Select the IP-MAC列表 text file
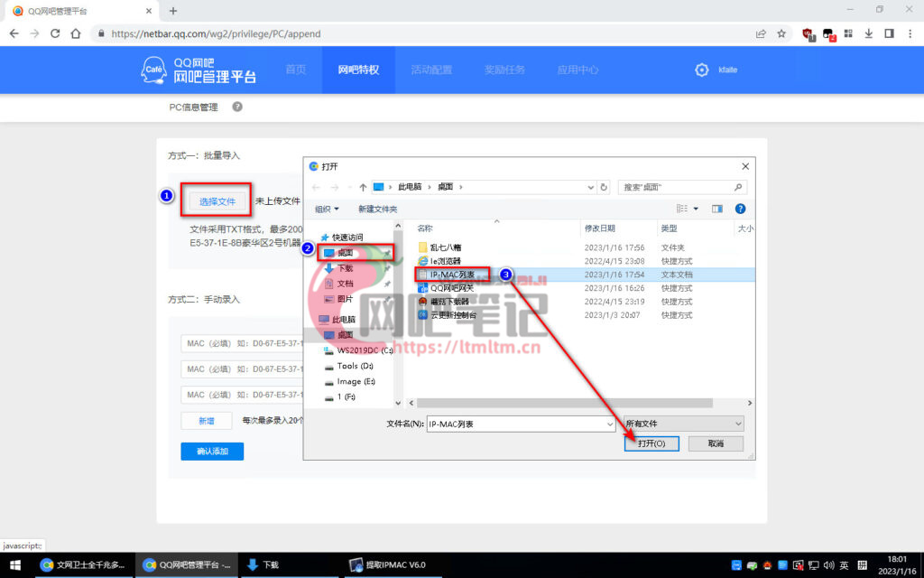Viewport: 924px width, 578px height. point(451,275)
